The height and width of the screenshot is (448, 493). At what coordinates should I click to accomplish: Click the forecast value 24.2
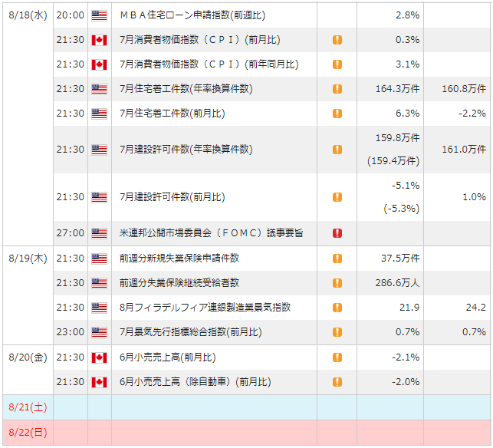(x=475, y=308)
